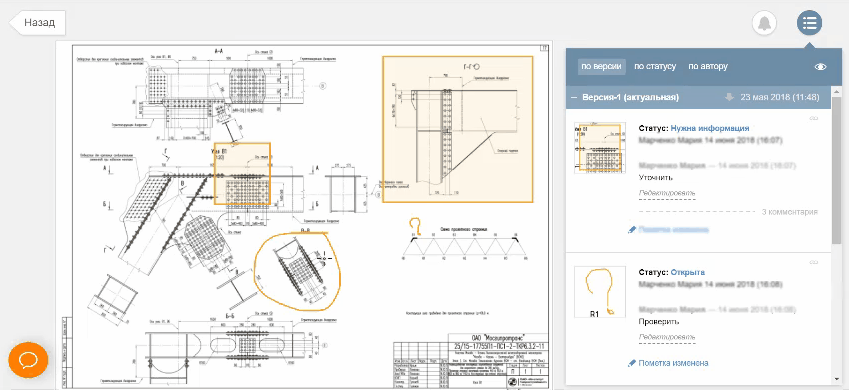
Task: Click the markup panel vertical scrollbar thumb
Action: pyautogui.click(x=837, y=171)
